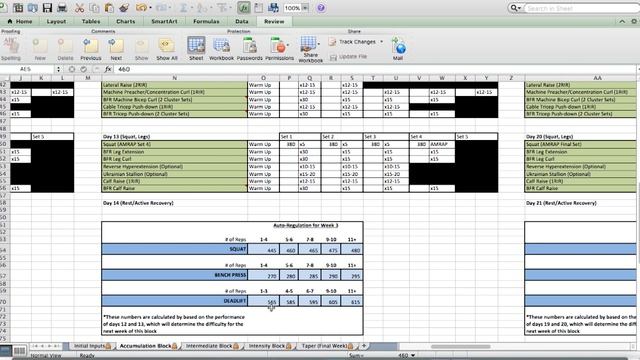
Task: Click the Print icon in toolbar
Action: click(62, 8)
